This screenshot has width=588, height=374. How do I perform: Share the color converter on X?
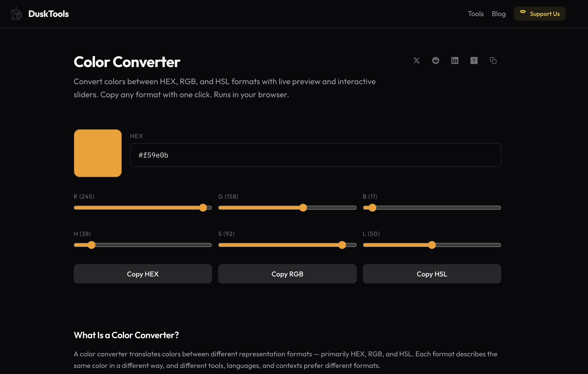[x=416, y=60]
